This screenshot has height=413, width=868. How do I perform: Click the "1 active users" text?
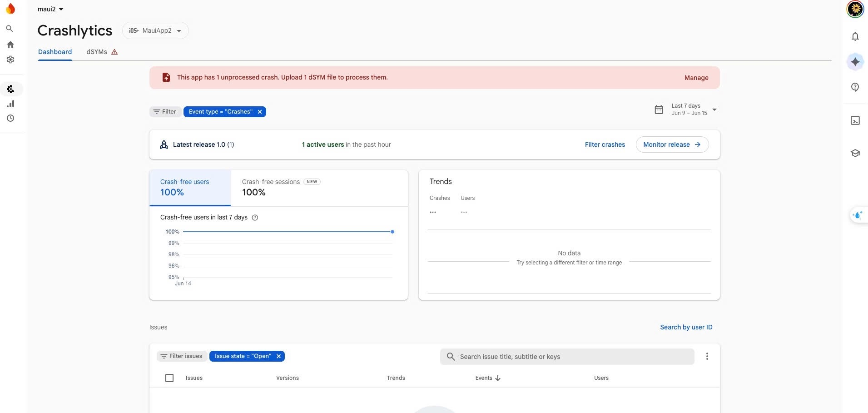[323, 144]
